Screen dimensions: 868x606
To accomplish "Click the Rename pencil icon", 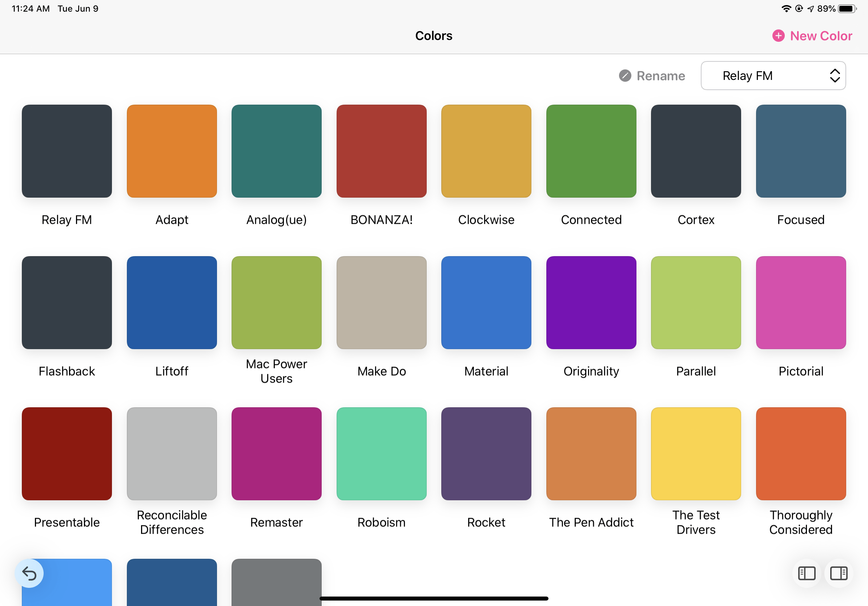I will pos(625,76).
